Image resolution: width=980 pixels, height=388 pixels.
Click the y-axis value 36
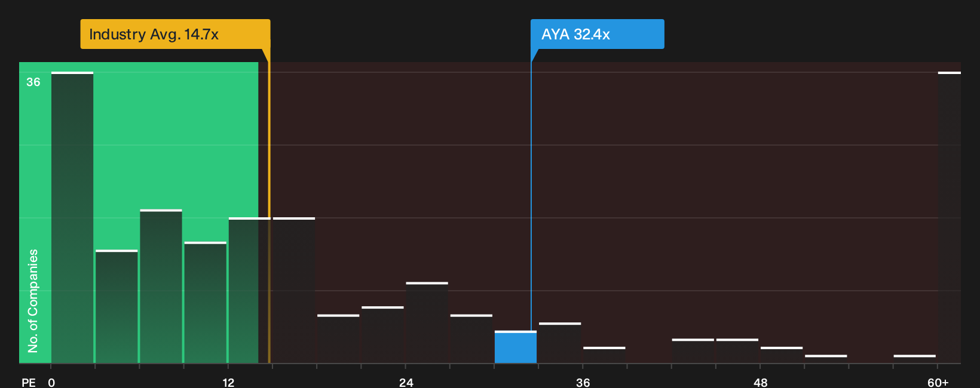coord(33,82)
